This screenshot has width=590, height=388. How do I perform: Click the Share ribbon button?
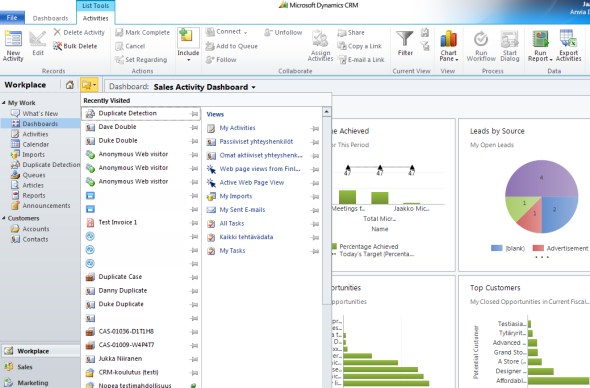[351, 32]
